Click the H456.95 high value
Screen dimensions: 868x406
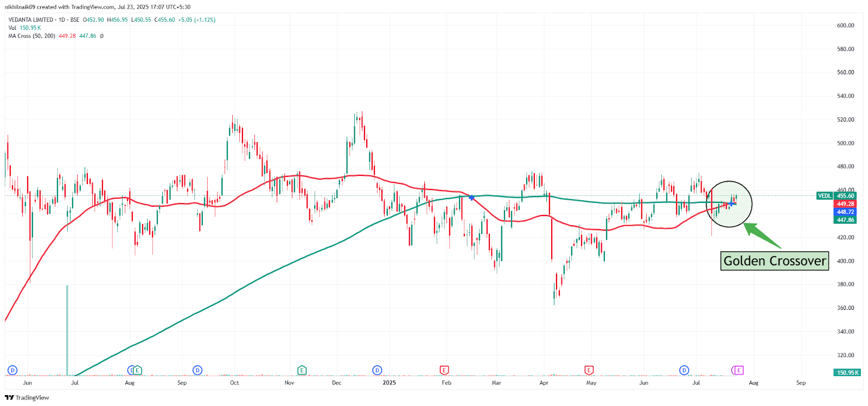pyautogui.click(x=118, y=20)
